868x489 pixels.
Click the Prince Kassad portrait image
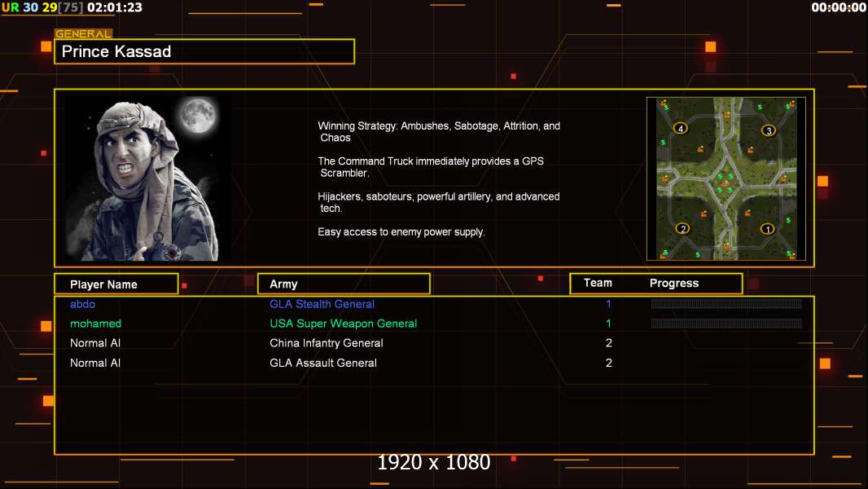point(149,178)
